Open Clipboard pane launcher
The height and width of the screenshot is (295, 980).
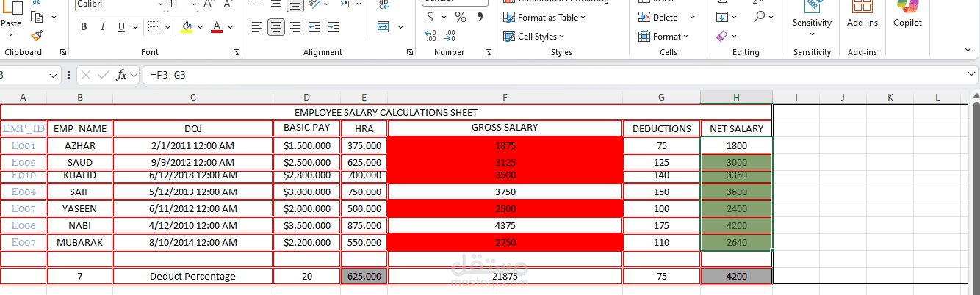point(63,52)
